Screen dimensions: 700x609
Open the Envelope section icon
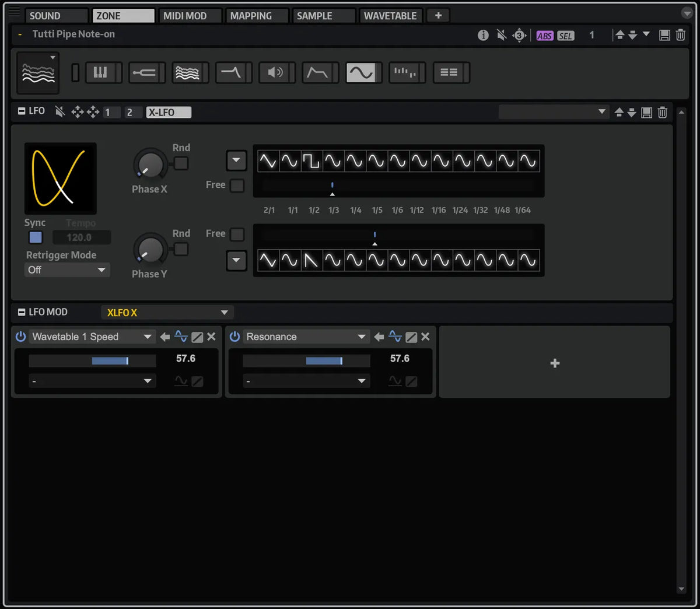coord(317,73)
